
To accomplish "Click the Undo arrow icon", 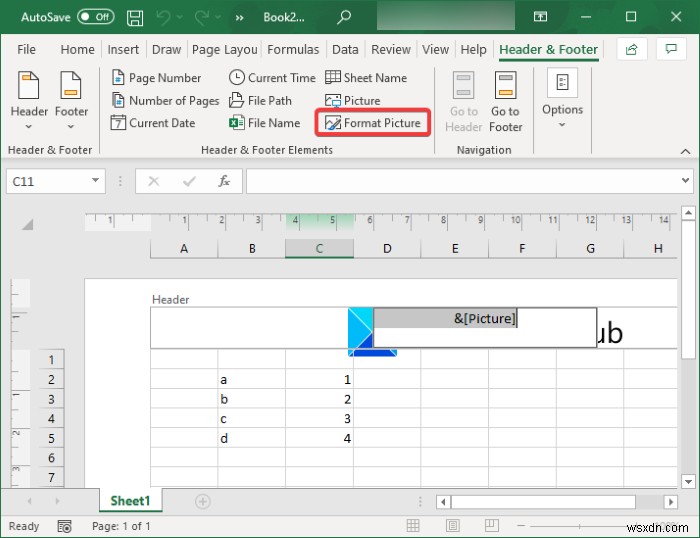I will (x=163, y=17).
